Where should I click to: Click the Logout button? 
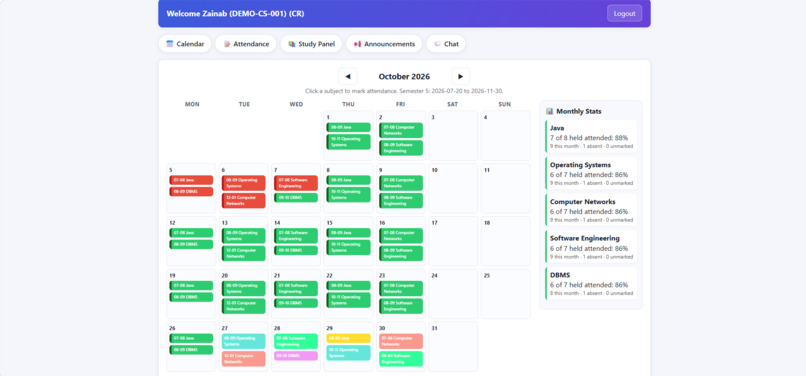pyautogui.click(x=625, y=13)
